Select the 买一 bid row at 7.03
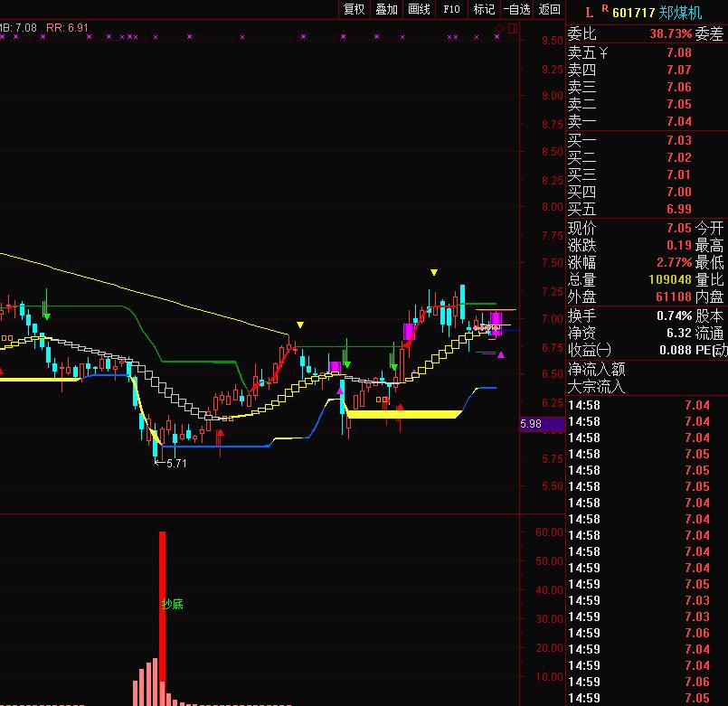This screenshot has width=728, height=706. coord(647,140)
